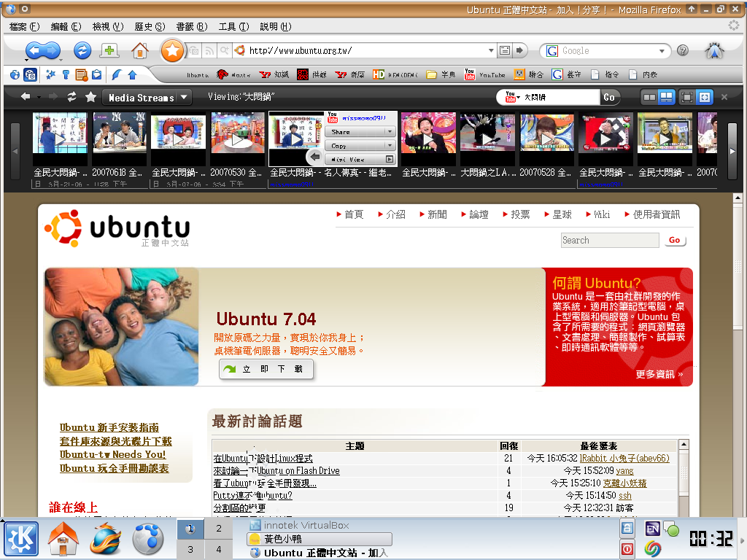Open the Google search engine dropdown
Viewport: 747px width, 560px height.
(661, 51)
